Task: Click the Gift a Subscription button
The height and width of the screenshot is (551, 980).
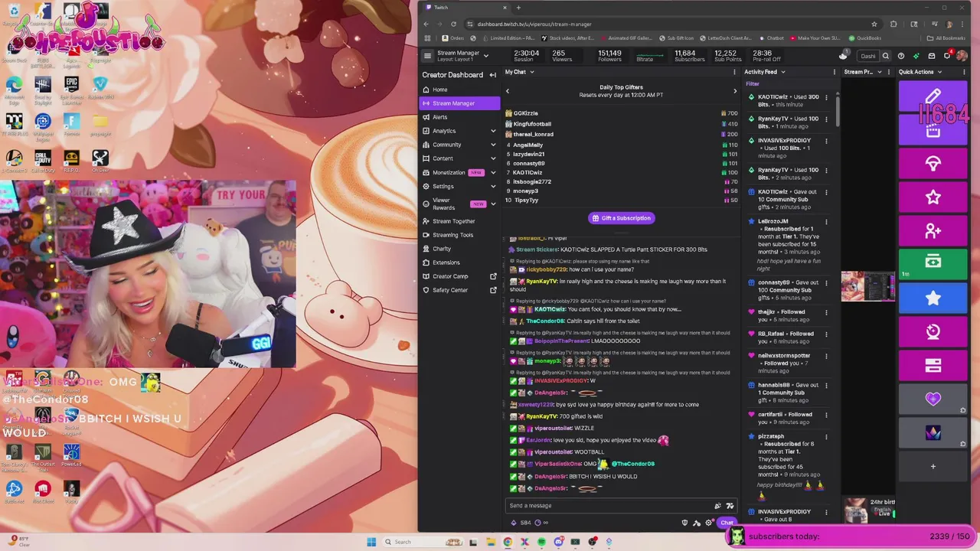Action: pos(621,218)
